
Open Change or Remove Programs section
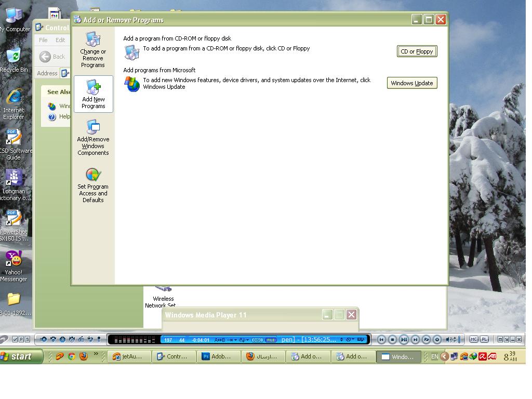[93, 50]
